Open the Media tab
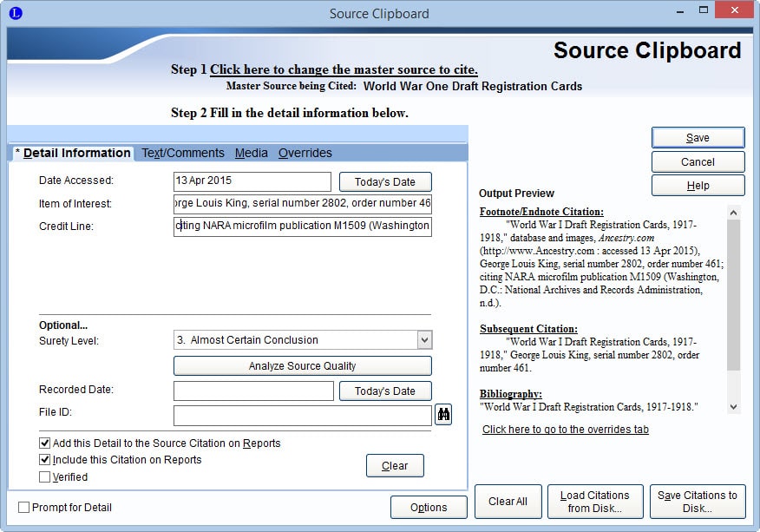The width and height of the screenshot is (760, 532). click(x=251, y=153)
